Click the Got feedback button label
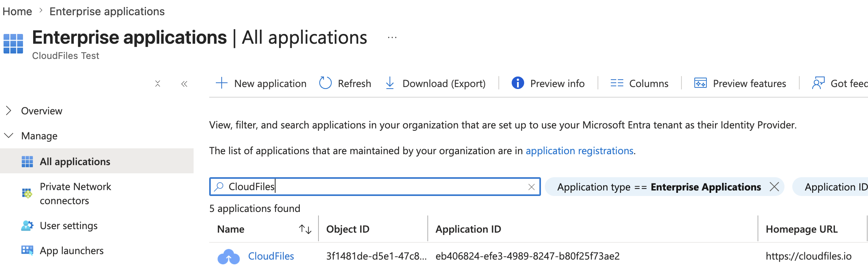This screenshot has width=868, height=267. (x=849, y=84)
